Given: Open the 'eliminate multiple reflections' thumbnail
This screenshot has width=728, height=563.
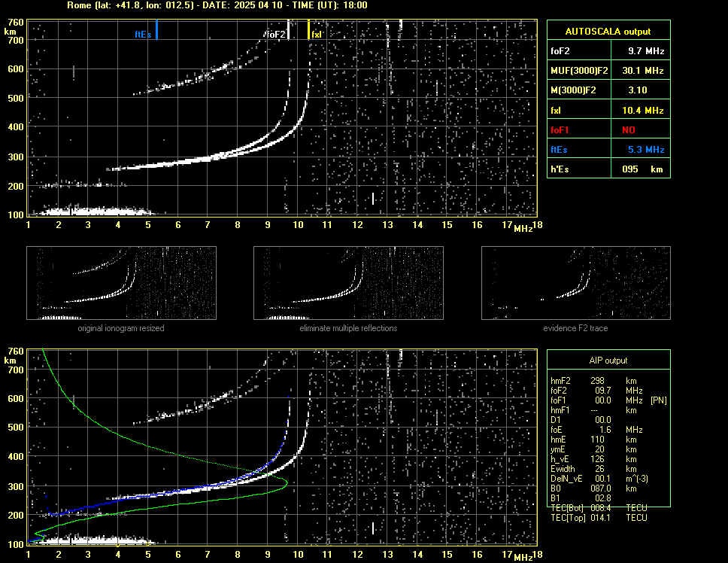Looking at the screenshot, I should click(x=348, y=283).
